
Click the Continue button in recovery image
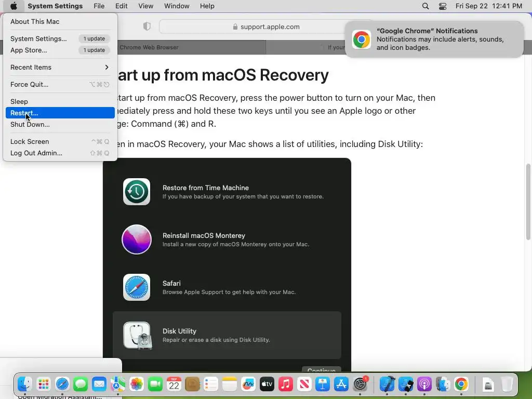click(x=321, y=369)
